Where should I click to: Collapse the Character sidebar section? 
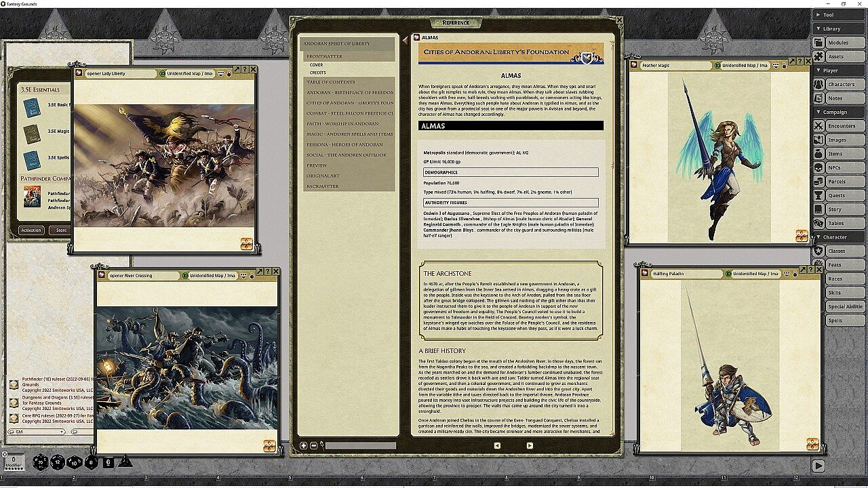coord(838,237)
